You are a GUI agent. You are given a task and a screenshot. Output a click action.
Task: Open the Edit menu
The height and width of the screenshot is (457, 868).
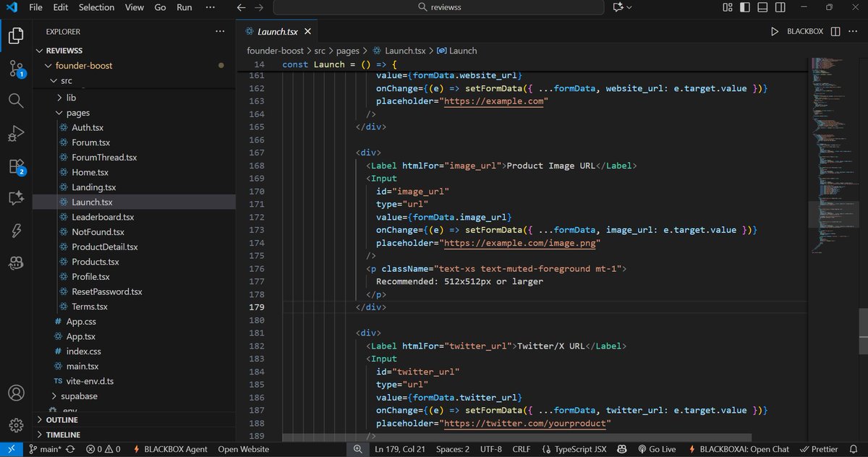pyautogui.click(x=61, y=7)
